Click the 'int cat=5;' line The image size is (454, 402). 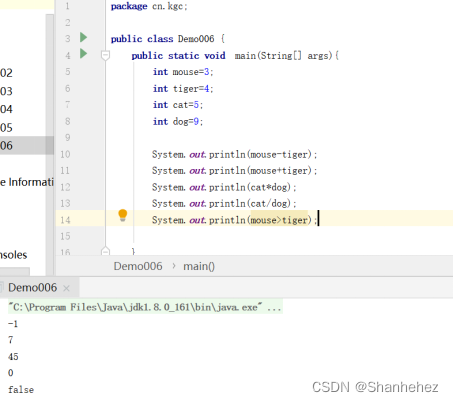coord(178,105)
